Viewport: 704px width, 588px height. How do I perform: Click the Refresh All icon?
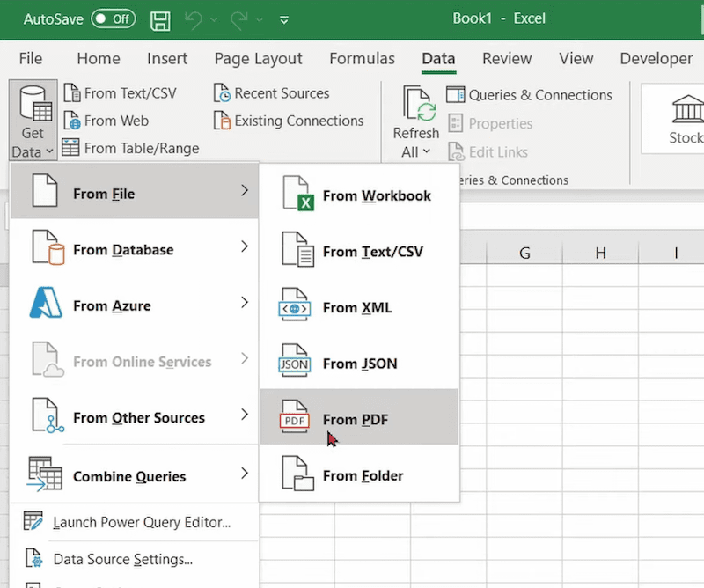pyautogui.click(x=420, y=104)
